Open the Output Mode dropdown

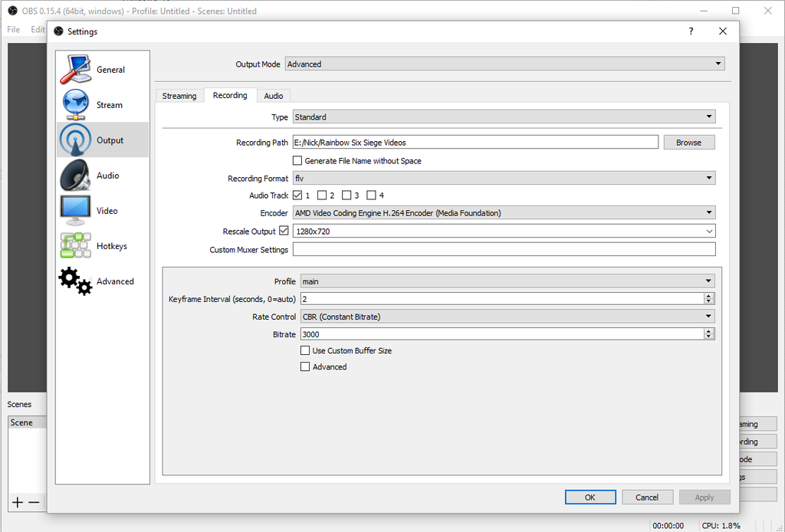(x=504, y=64)
